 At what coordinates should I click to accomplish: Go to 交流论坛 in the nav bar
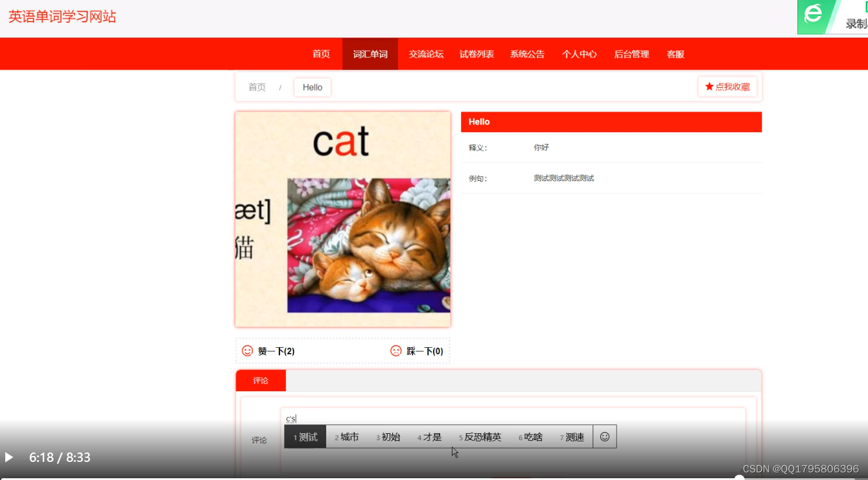pos(426,54)
